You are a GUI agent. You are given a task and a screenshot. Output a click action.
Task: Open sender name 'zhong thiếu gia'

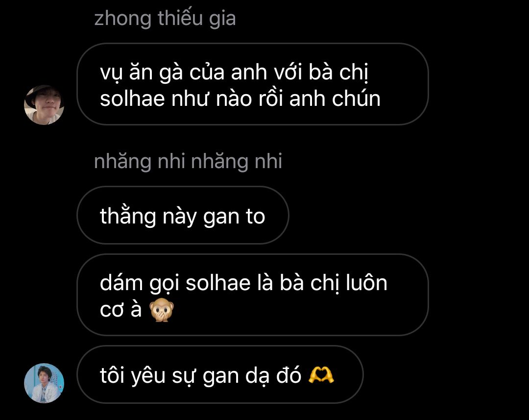[165, 18]
